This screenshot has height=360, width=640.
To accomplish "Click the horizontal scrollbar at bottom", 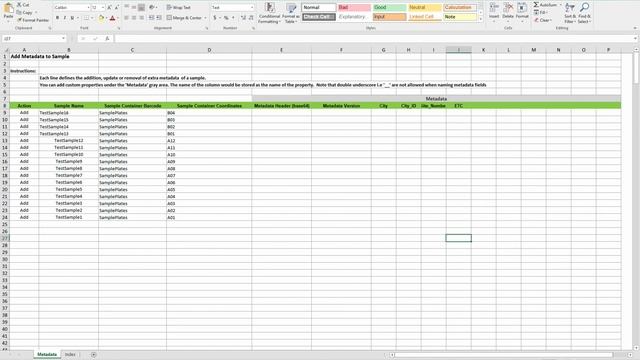I will [504, 355].
